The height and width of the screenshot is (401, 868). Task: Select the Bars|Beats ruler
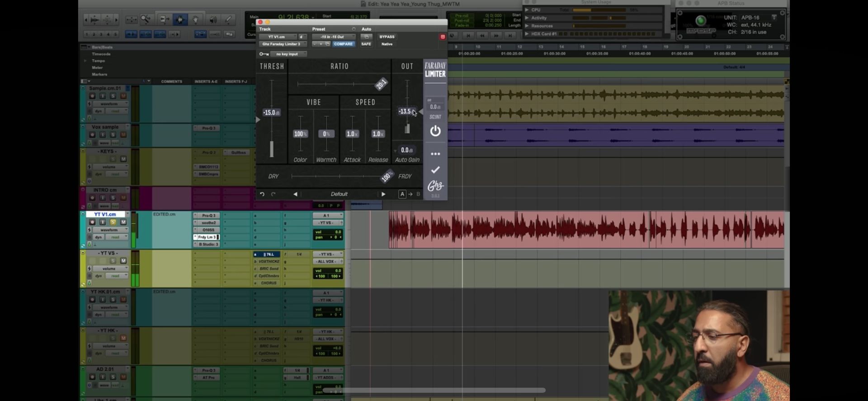(x=102, y=47)
